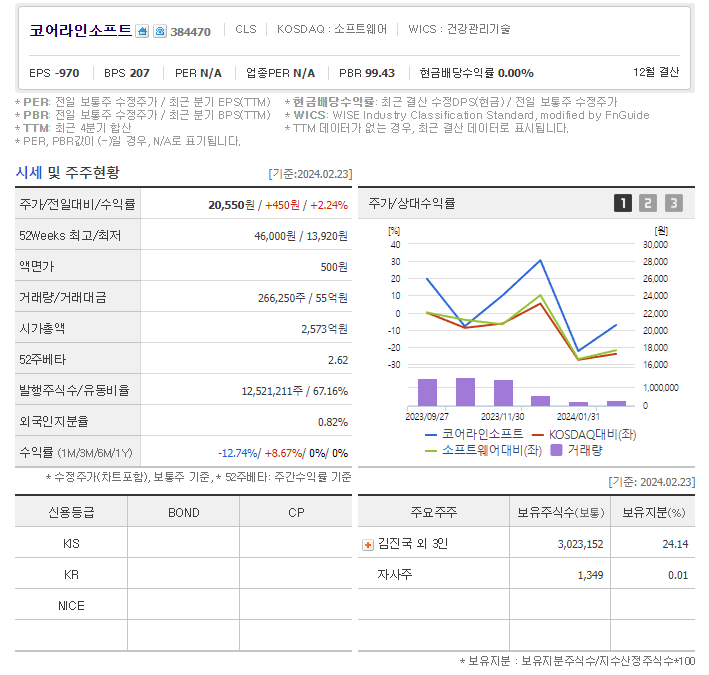
Task: Click the 외국인지분율 row label
Action: (x=54, y=422)
